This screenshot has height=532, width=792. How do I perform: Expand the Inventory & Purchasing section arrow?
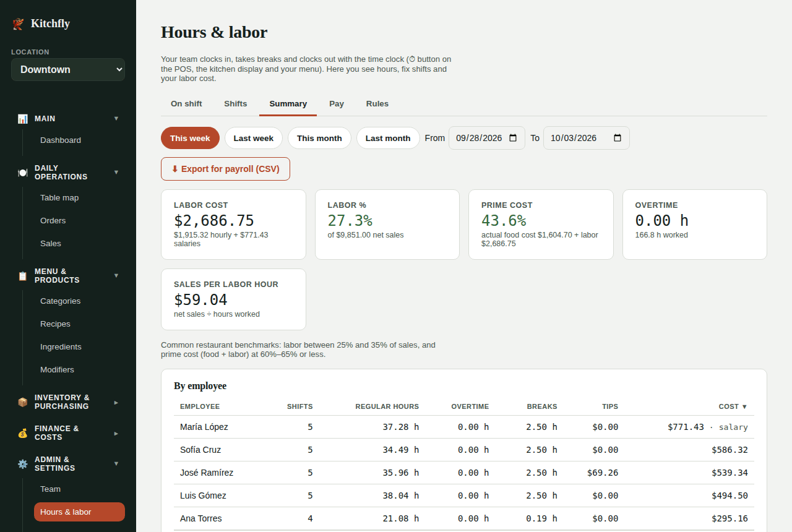[116, 402]
